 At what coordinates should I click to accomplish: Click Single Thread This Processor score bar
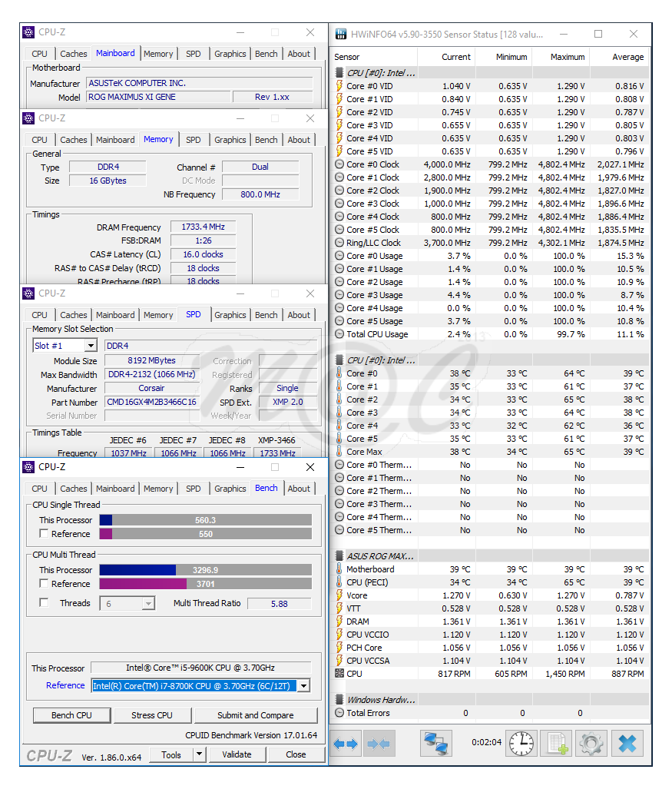pyautogui.click(x=206, y=520)
